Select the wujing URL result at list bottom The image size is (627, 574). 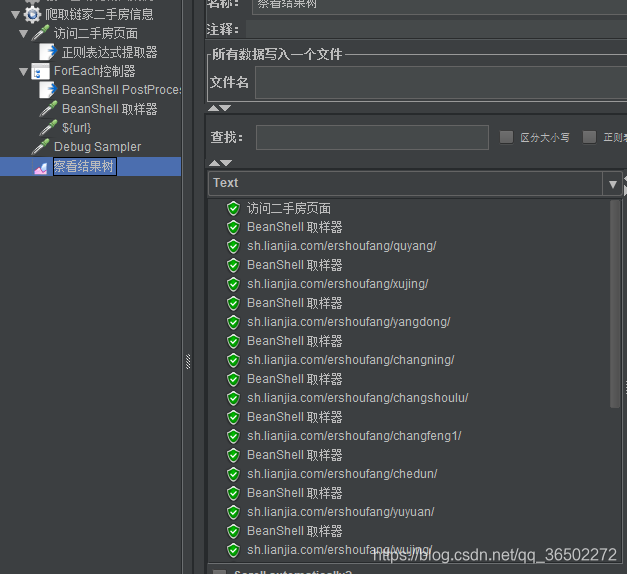pyautogui.click(x=339, y=550)
